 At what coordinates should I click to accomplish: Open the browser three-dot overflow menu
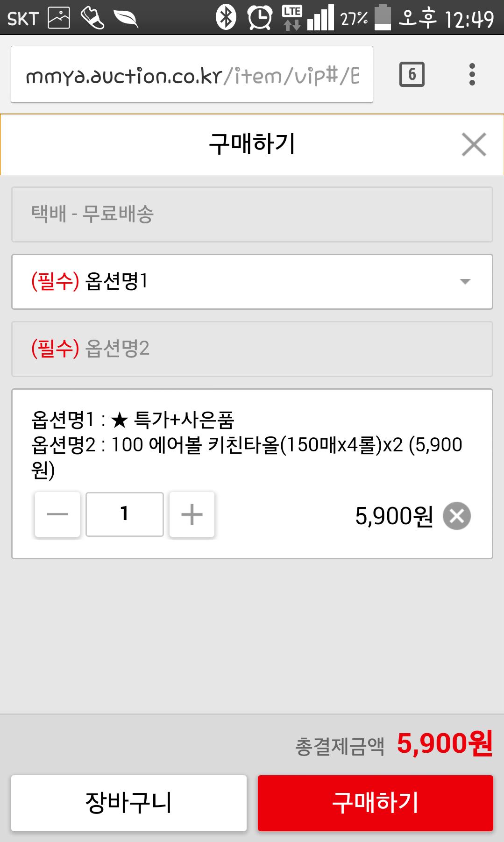[472, 74]
